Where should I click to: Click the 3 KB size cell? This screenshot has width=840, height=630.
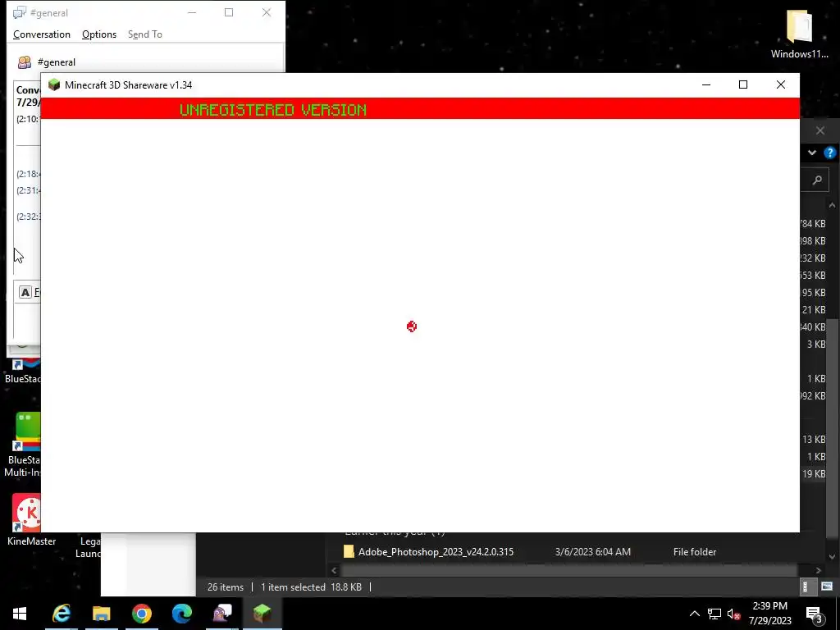[816, 344]
